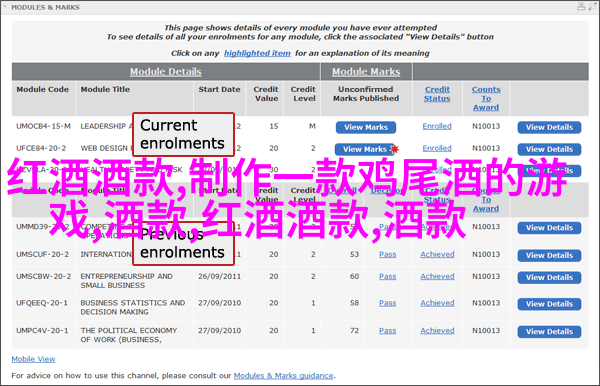The height and width of the screenshot is (386, 600).
Task: Select module code UFQEEQ-20-1
Action: [42, 303]
